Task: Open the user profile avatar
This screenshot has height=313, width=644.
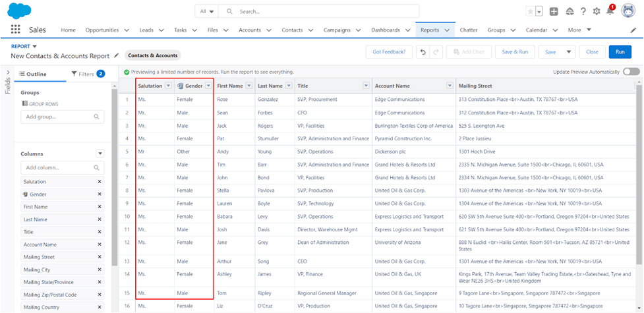Action: click(628, 11)
